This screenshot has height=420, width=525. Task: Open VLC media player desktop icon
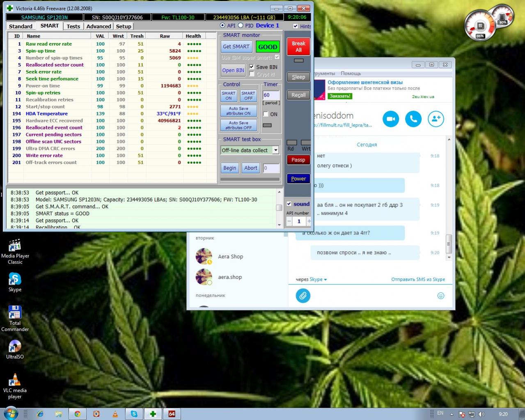15,386
